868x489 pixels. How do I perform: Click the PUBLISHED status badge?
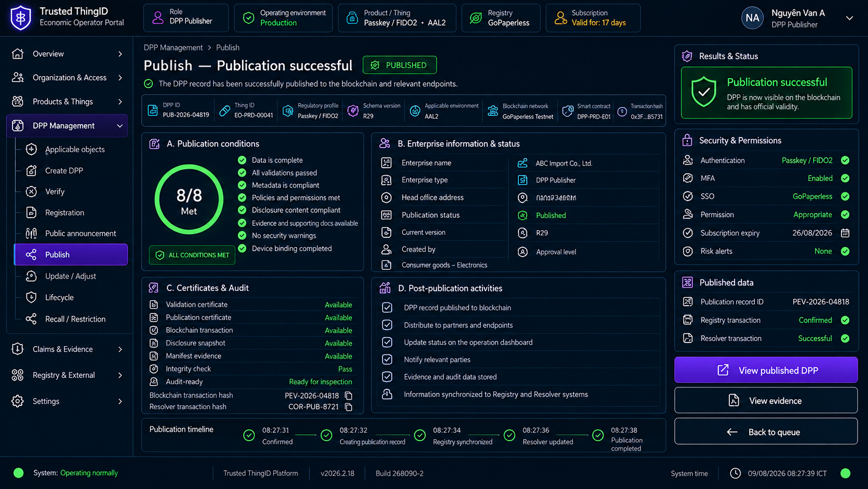pyautogui.click(x=399, y=65)
